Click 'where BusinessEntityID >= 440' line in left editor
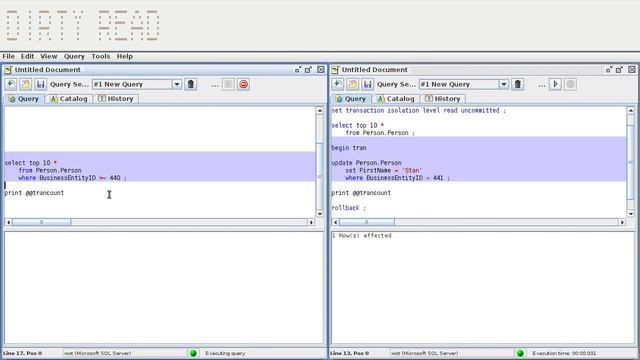 point(73,178)
